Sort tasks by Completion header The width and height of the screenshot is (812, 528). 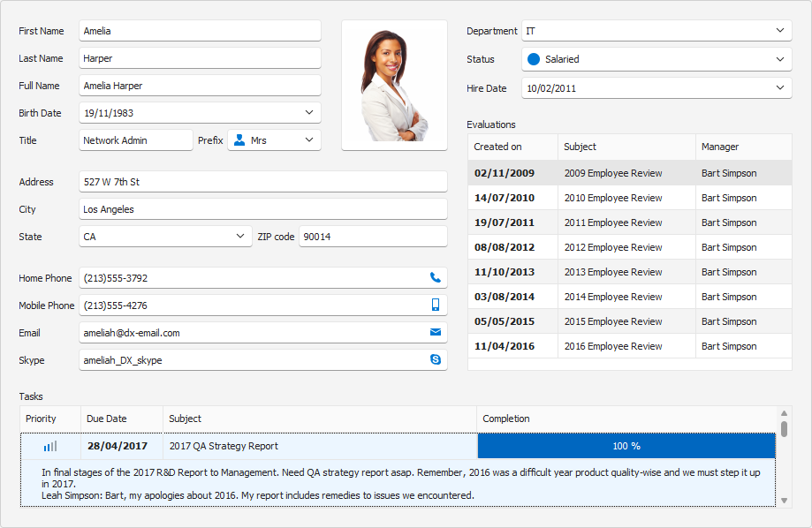[x=626, y=419]
